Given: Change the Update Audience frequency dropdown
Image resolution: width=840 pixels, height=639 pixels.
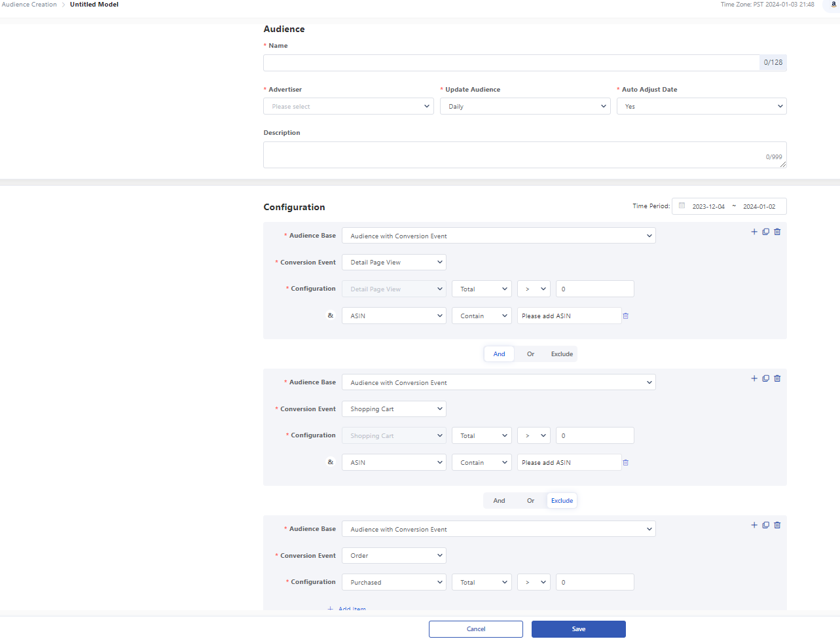Looking at the screenshot, I should pos(524,105).
